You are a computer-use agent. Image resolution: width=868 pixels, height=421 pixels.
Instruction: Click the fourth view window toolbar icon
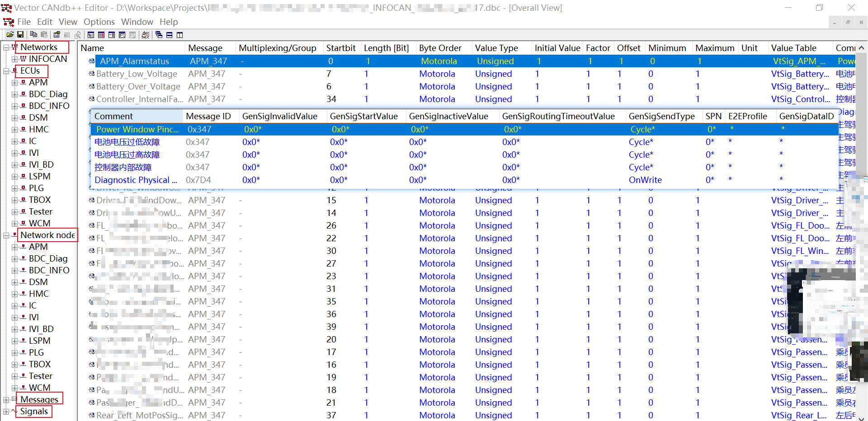[122, 35]
